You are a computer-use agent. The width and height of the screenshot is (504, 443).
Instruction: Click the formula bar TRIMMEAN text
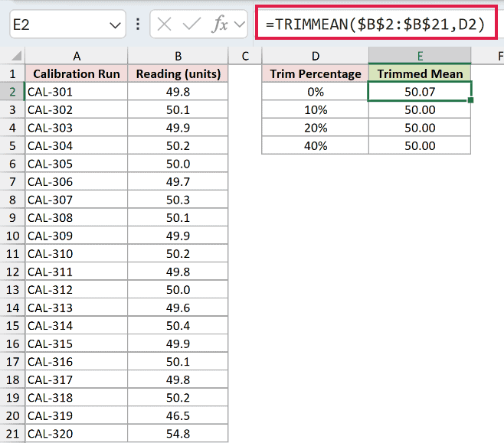tap(375, 24)
